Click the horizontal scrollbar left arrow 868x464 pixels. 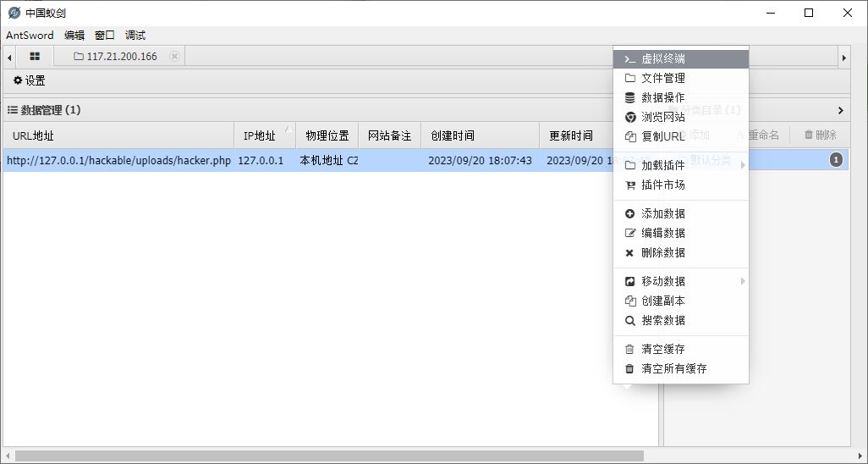point(8,456)
